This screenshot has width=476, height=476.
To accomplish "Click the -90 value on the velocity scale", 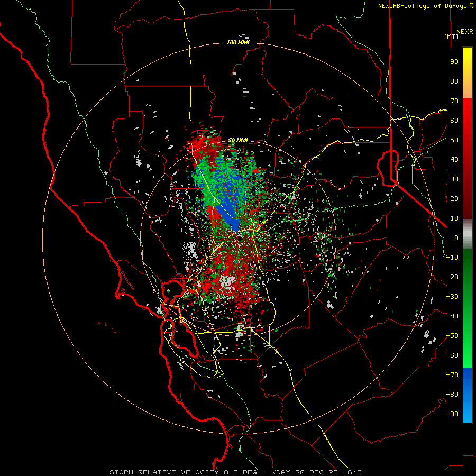I will click(452, 414).
